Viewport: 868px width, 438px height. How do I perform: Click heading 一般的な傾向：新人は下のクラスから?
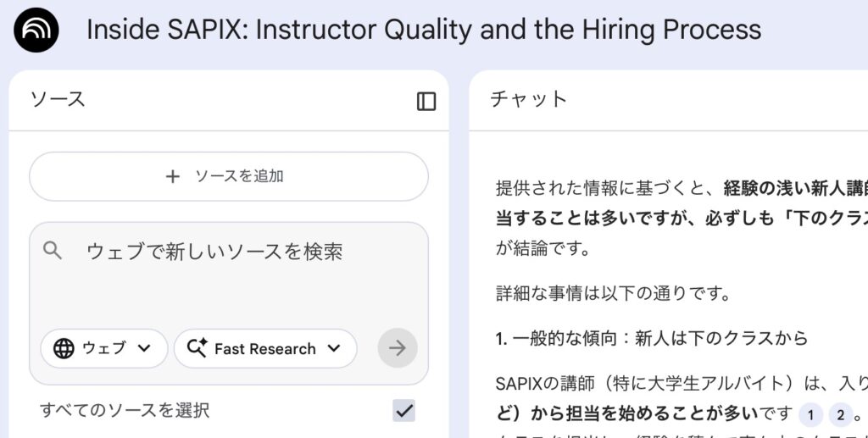[x=651, y=338]
